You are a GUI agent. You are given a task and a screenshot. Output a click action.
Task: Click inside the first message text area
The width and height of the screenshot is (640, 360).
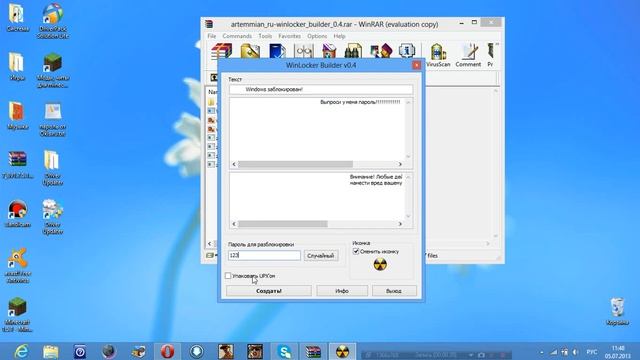[x=317, y=129]
